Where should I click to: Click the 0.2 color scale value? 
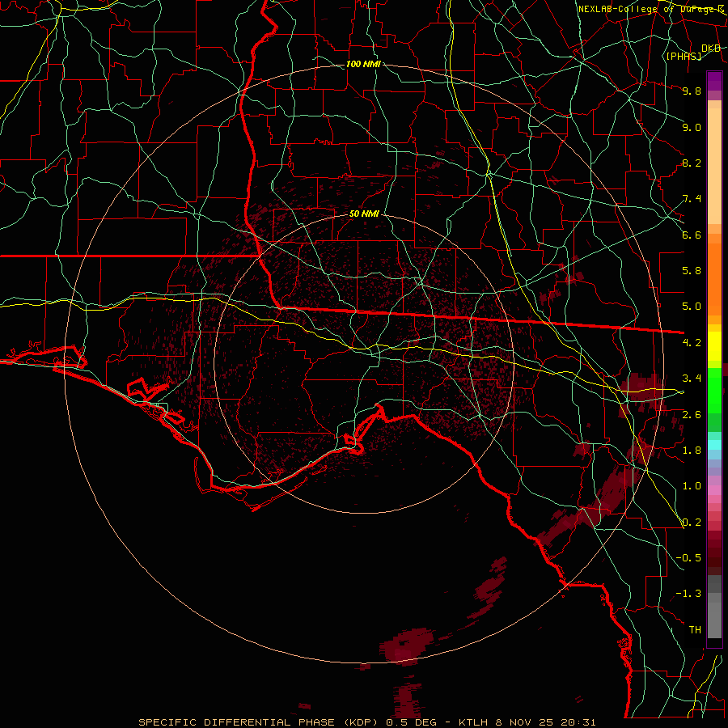[692, 523]
